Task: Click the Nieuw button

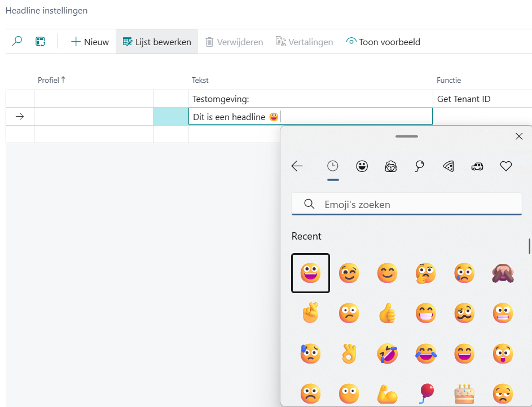Action: 90,42
